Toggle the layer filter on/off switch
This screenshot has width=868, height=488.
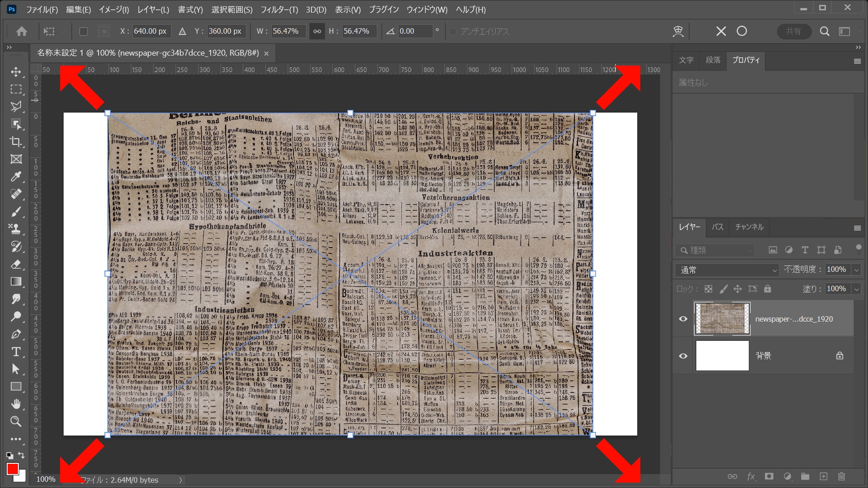coord(858,249)
